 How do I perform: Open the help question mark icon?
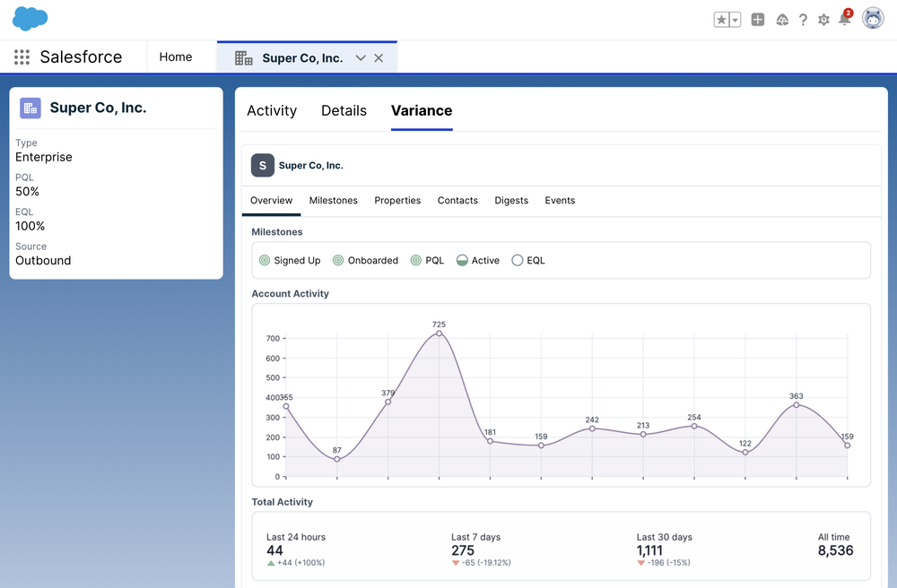coord(803,20)
